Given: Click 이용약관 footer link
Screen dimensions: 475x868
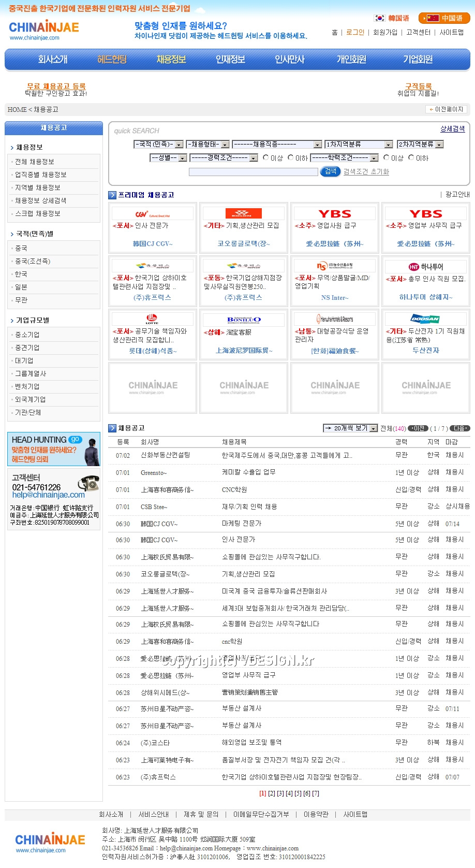Looking at the screenshot, I should click(x=316, y=814).
